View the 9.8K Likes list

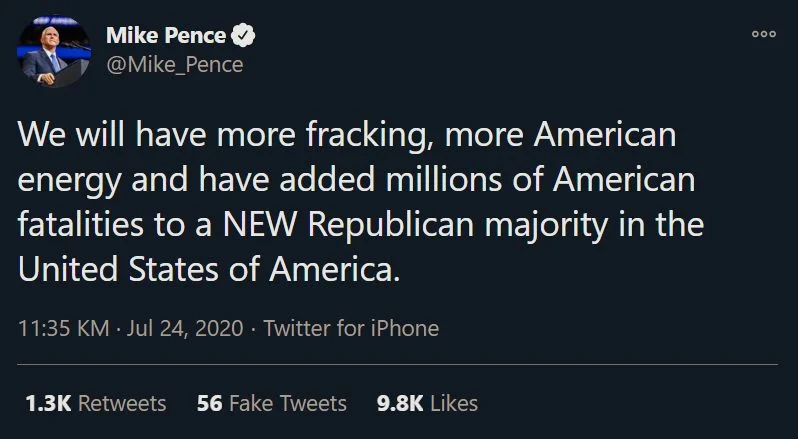tap(425, 403)
